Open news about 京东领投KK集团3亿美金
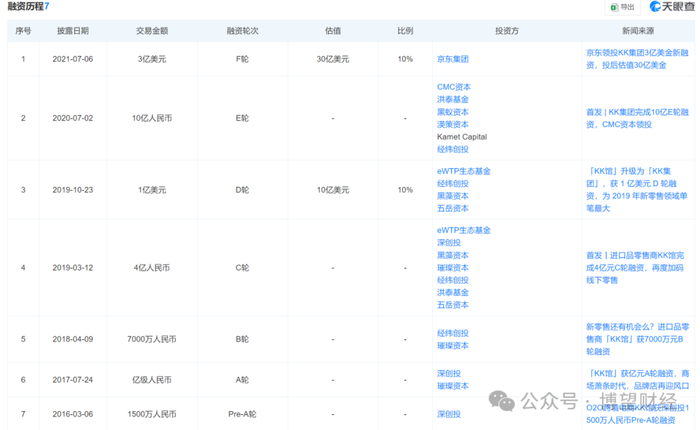The height and width of the screenshot is (430, 700). 637,59
